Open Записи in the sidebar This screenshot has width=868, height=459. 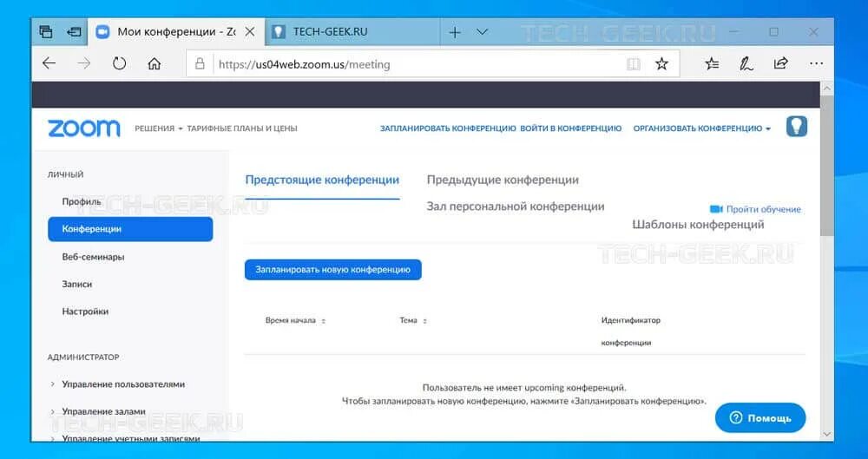tap(77, 284)
